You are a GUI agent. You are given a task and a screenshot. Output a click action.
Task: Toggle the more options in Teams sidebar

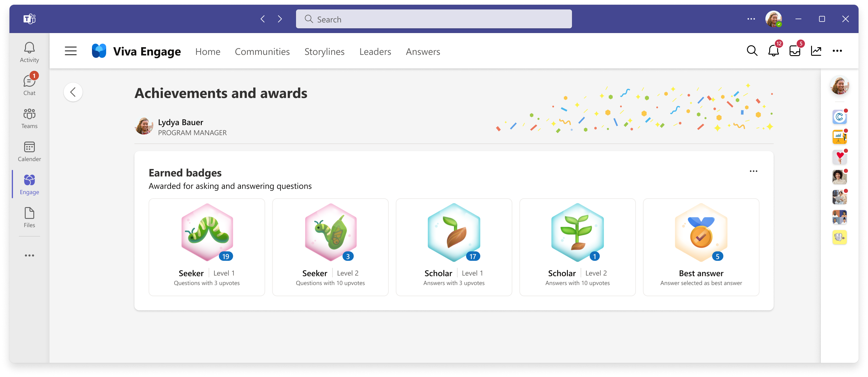(x=29, y=255)
